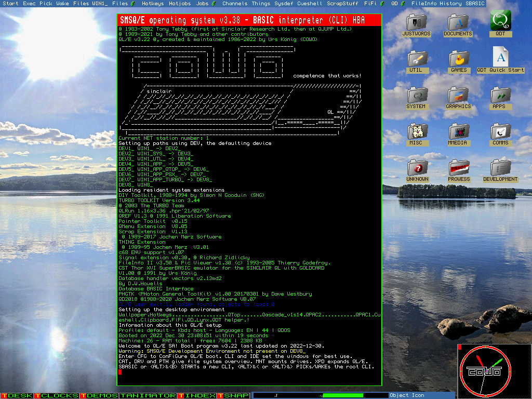The height and width of the screenshot is (399, 532).
Task: Click the 'c68 ENV support v1.07' line
Action: pos(151,252)
